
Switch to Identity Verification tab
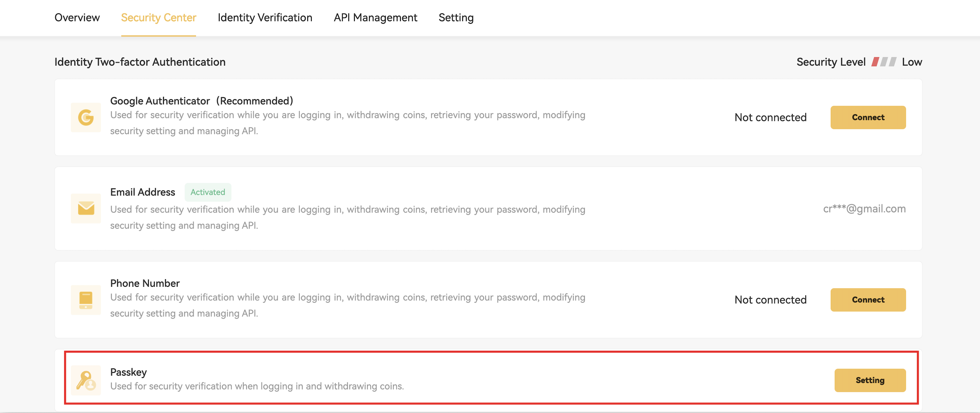click(265, 18)
